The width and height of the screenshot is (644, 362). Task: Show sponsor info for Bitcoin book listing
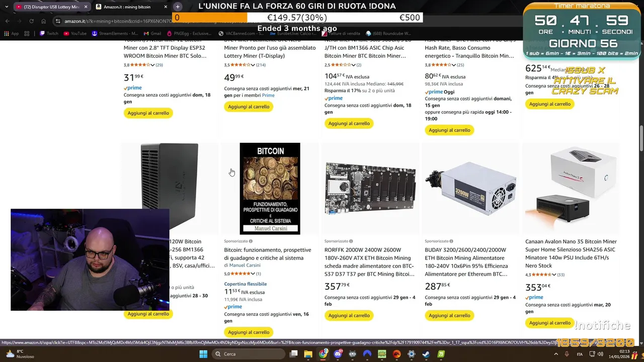coord(251,241)
